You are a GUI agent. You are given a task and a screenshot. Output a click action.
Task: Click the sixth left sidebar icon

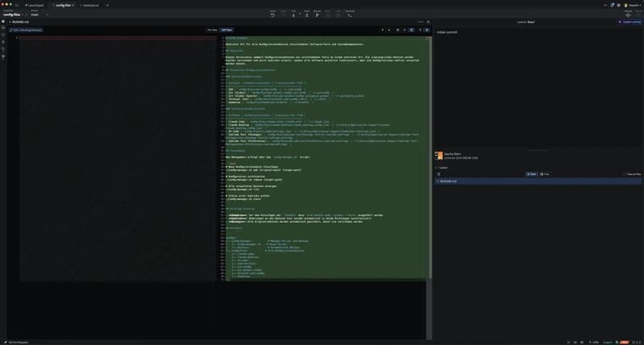tap(3, 56)
